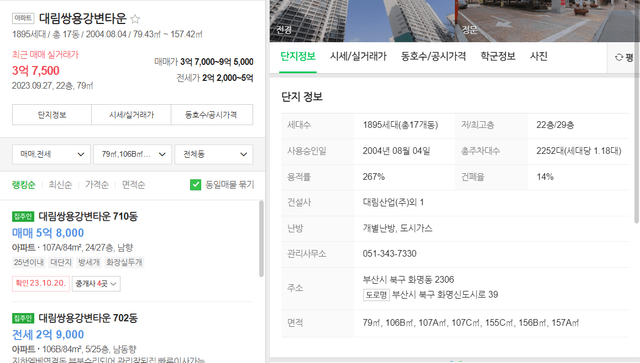This screenshot has height=363, width=640.
Task: Click the 부산시 북구 화명신도시로 39 road address
Action: point(445,294)
